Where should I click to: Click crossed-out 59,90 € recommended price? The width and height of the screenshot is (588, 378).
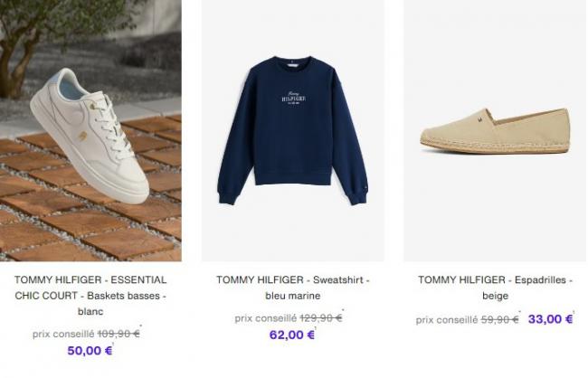pos(500,319)
